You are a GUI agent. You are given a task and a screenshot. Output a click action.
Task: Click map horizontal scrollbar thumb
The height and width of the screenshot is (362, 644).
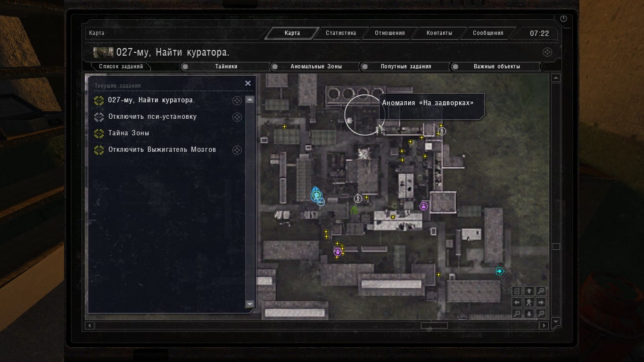pos(434,325)
